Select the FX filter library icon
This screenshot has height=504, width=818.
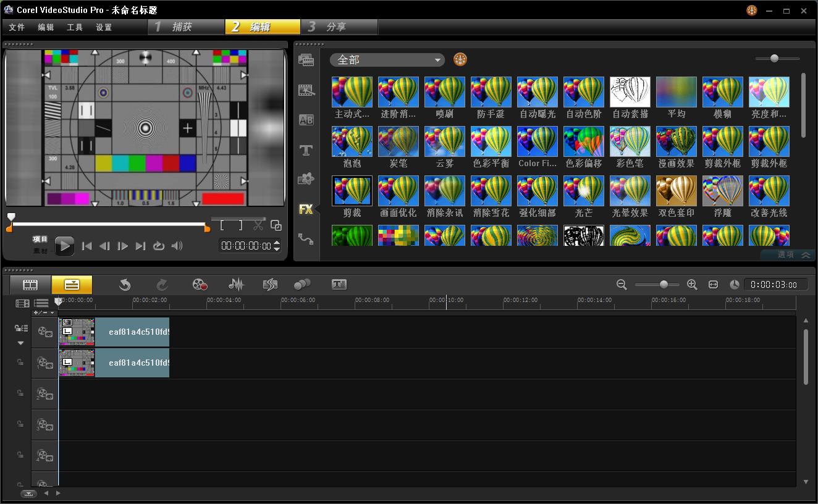[x=306, y=209]
